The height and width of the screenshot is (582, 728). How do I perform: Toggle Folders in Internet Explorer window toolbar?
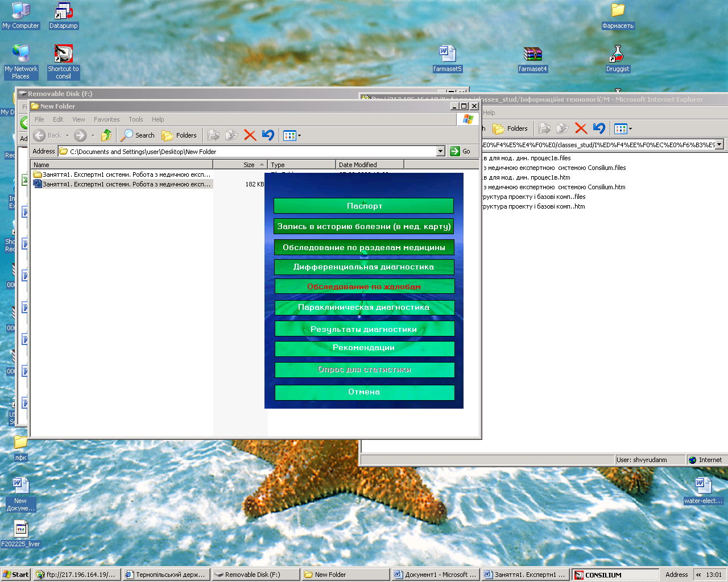pyautogui.click(x=510, y=128)
